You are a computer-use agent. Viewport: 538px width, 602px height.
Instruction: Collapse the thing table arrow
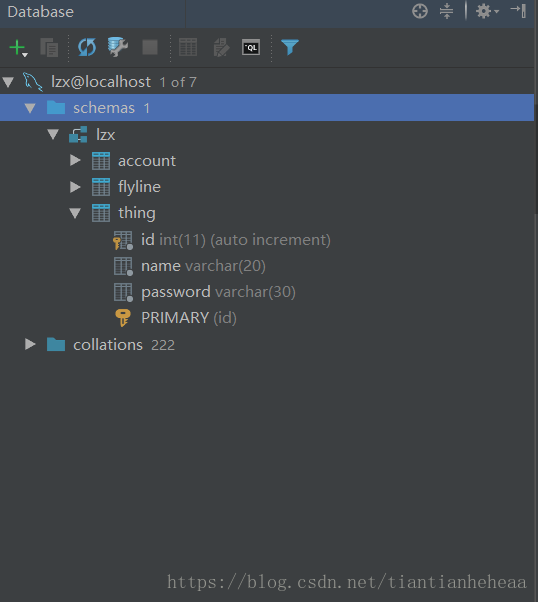tap(75, 213)
